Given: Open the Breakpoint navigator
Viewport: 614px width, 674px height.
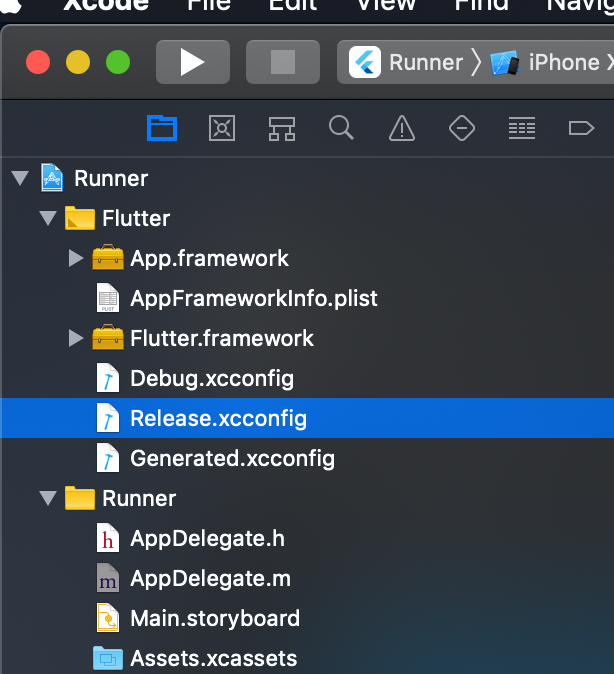Looking at the screenshot, I should [x=581, y=128].
